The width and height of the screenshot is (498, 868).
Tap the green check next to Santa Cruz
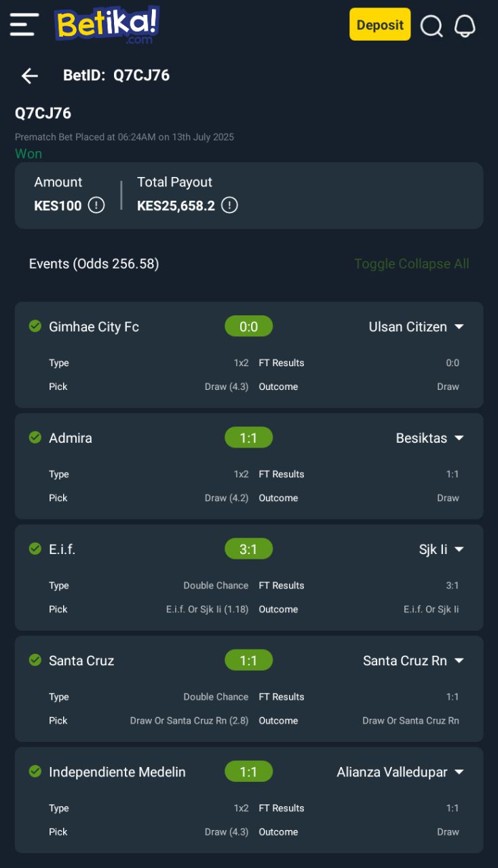(35, 660)
